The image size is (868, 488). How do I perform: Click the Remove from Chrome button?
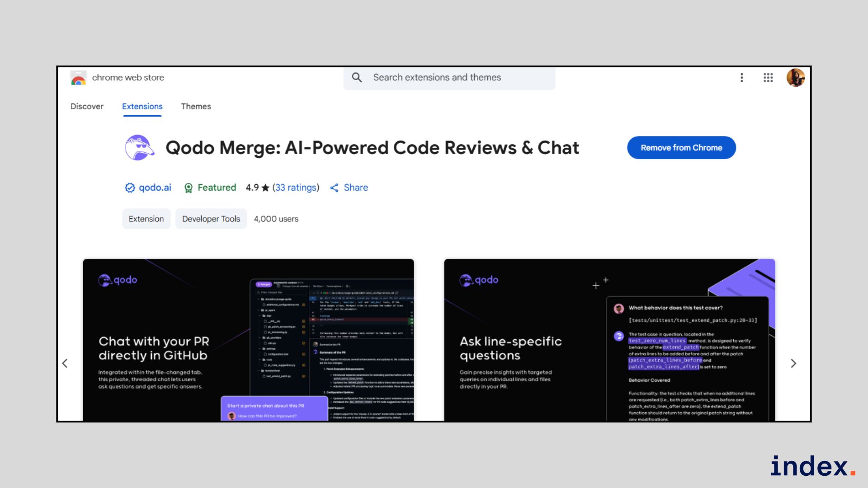(681, 147)
